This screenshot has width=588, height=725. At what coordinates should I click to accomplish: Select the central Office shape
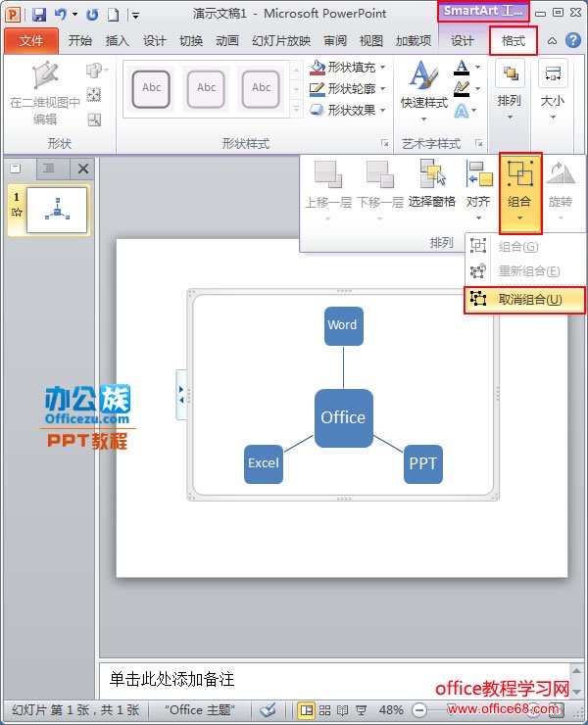[343, 417]
